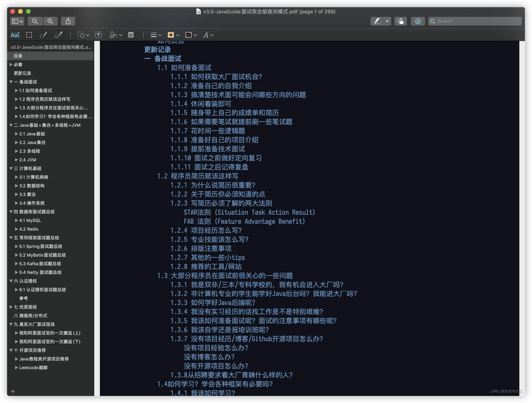532x403 pixels.
Task: Select 更新记录 in sidebar
Action: tap(22, 73)
